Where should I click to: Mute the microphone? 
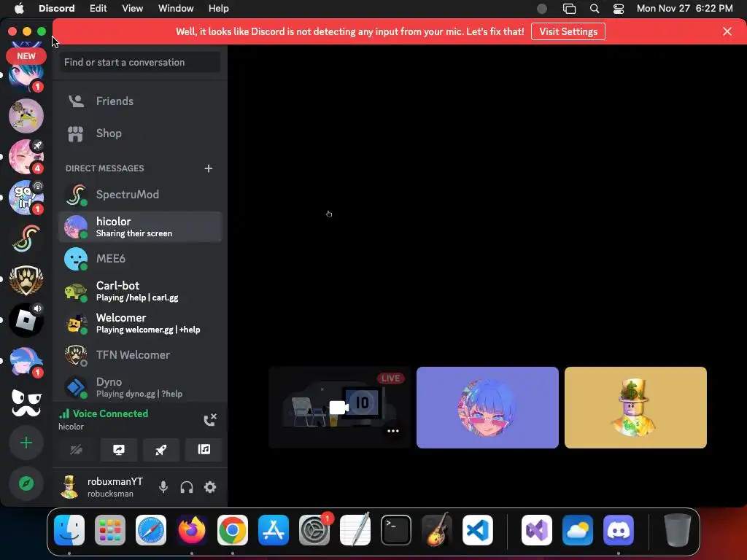pyautogui.click(x=163, y=487)
